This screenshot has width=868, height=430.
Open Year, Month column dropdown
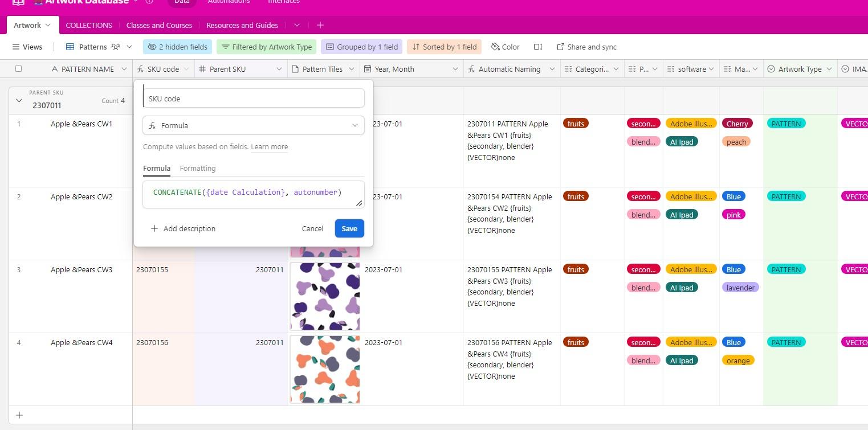tap(455, 69)
